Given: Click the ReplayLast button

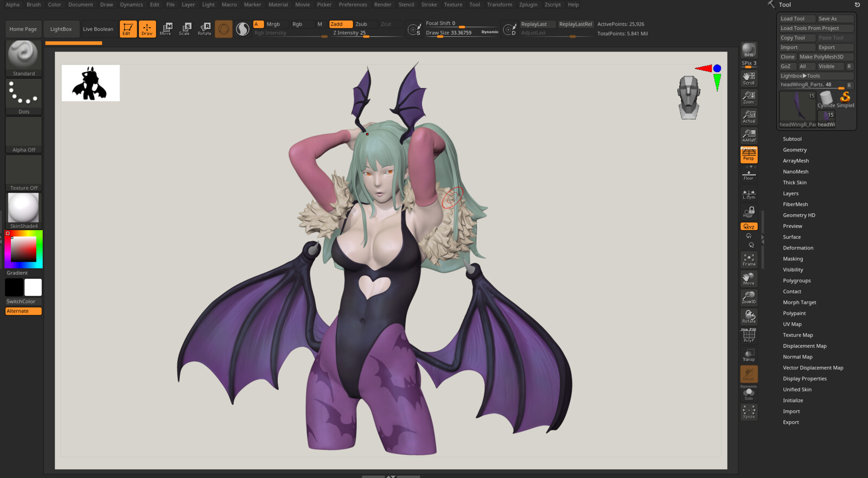Looking at the screenshot, I should 538,24.
